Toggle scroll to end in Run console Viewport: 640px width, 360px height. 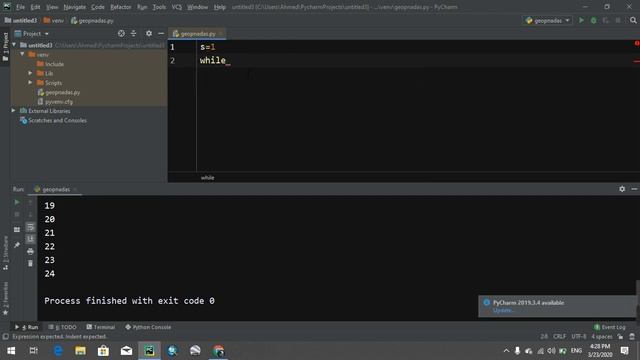click(x=30, y=239)
